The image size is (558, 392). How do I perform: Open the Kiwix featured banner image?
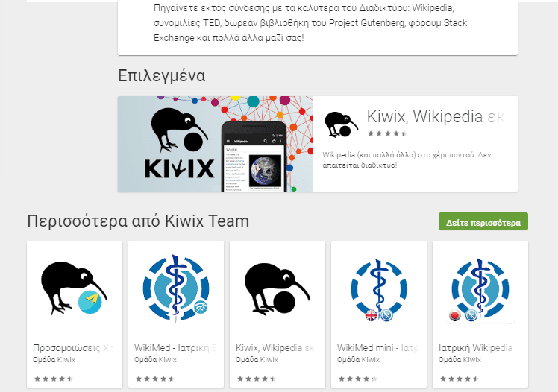(216, 144)
